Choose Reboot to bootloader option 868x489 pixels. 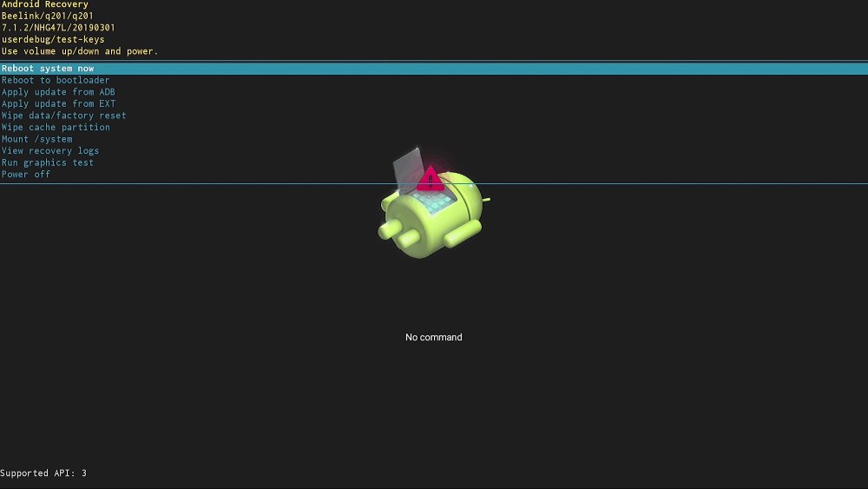[x=56, y=80]
